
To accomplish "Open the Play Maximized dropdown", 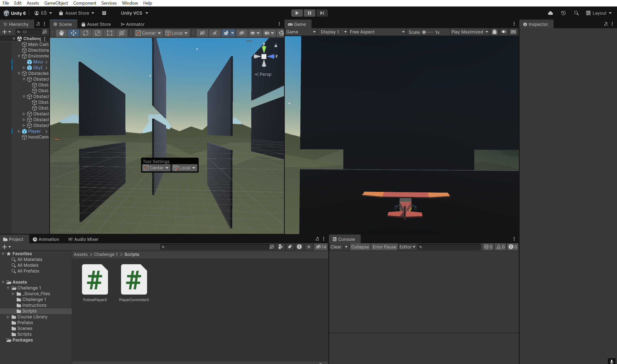I will pyautogui.click(x=469, y=32).
